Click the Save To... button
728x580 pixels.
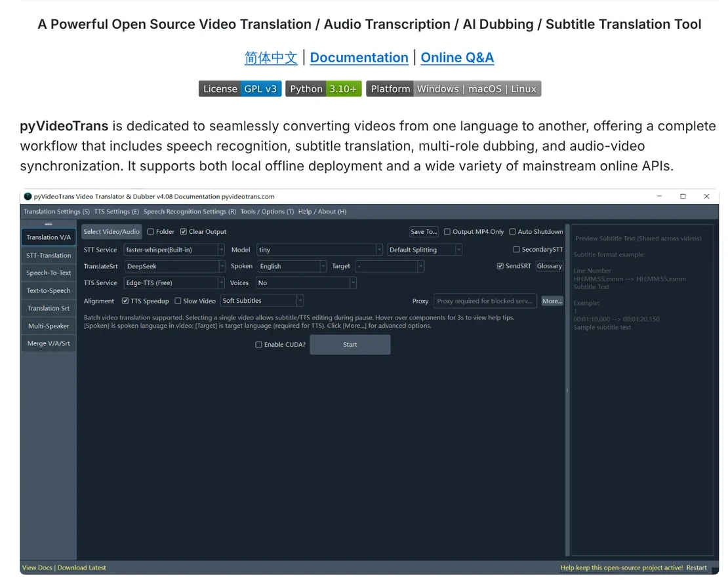pos(424,231)
